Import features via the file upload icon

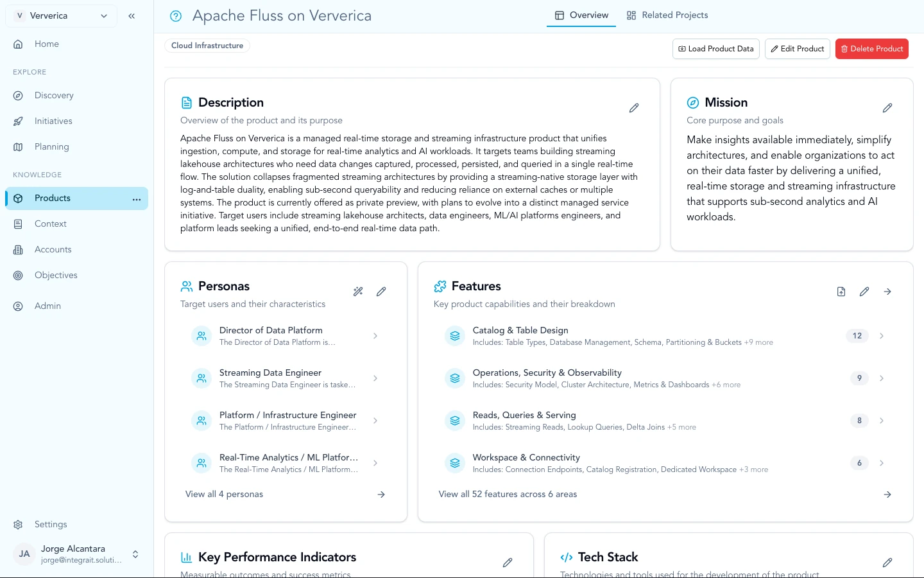point(841,291)
